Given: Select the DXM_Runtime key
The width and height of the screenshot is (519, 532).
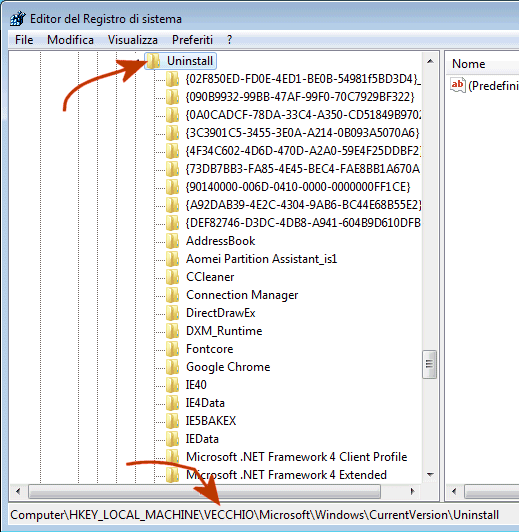Looking at the screenshot, I should click(224, 331).
